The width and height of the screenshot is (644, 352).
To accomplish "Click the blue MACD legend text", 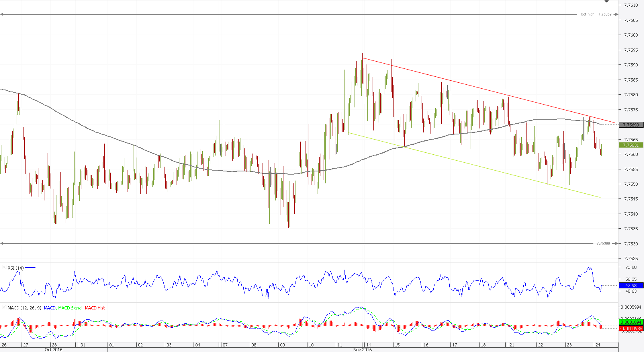I will click(x=50, y=308).
